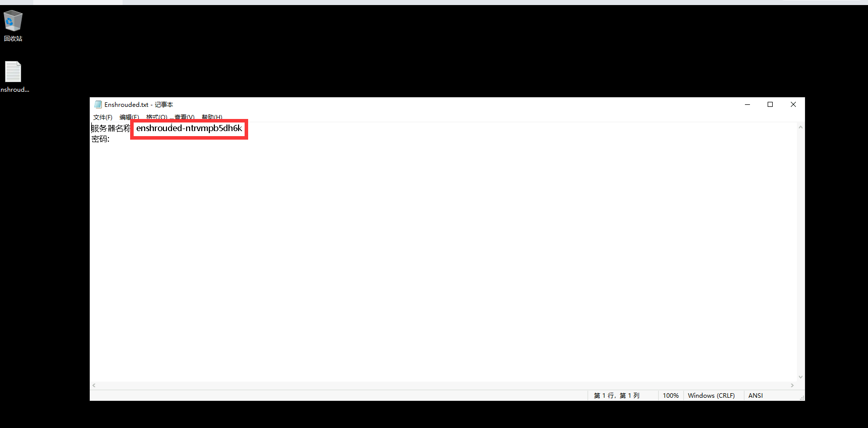Image resolution: width=868 pixels, height=428 pixels.
Task: Open the 查看(V) menu
Action: point(184,117)
